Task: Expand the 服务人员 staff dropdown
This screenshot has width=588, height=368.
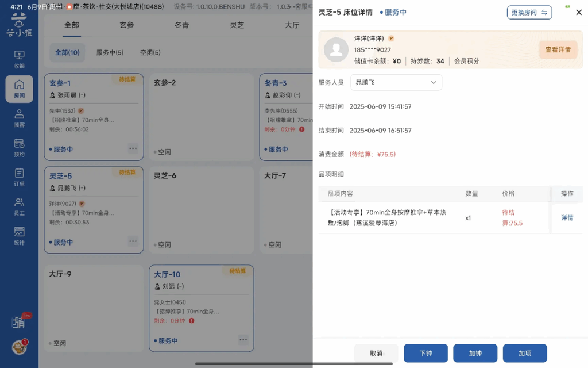Action: pyautogui.click(x=396, y=82)
